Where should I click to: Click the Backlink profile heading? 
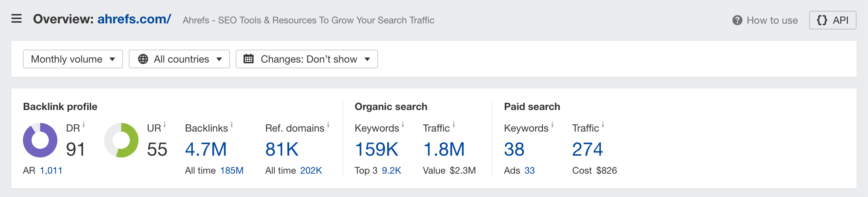(60, 107)
